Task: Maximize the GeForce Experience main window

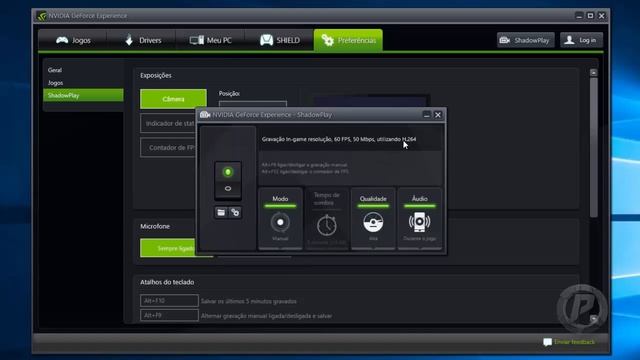Action: tap(590, 16)
